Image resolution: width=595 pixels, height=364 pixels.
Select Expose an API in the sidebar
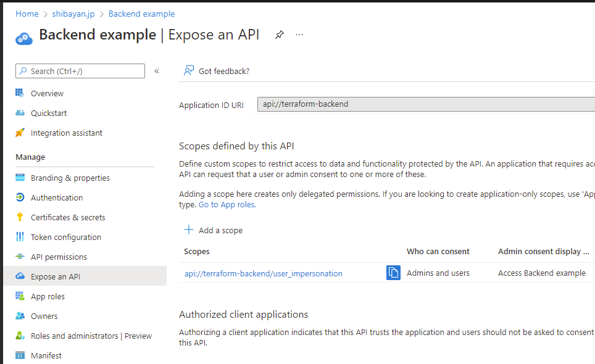pos(85,276)
